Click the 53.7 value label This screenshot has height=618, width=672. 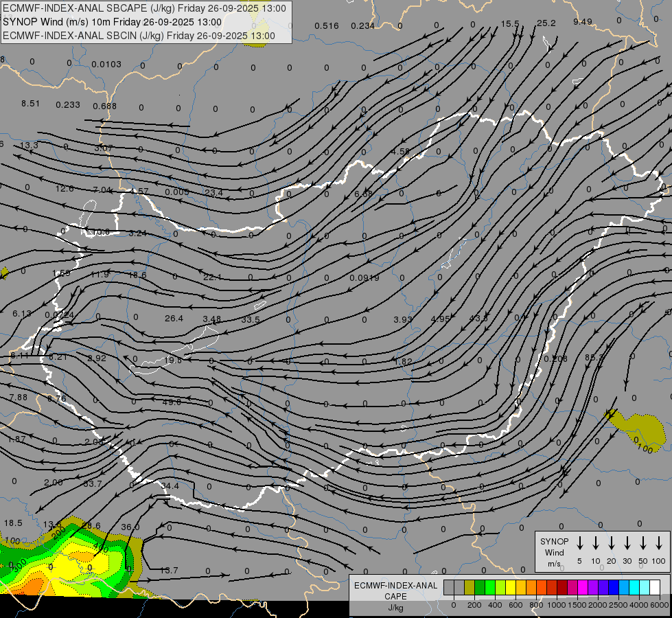pyautogui.click(x=93, y=484)
